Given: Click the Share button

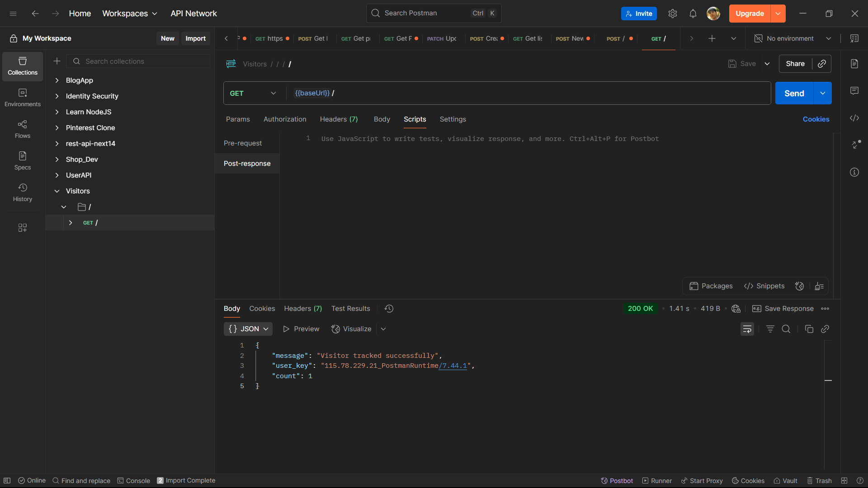Looking at the screenshot, I should [x=795, y=64].
